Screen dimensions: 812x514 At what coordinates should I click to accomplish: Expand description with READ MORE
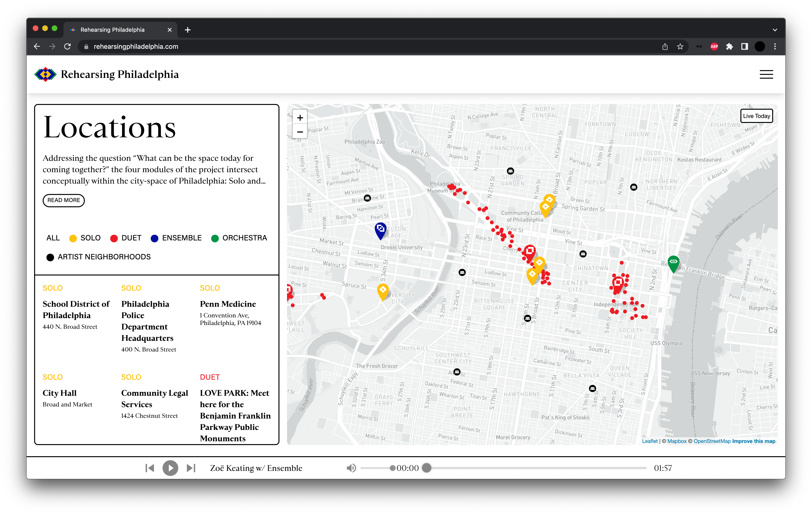click(x=63, y=200)
